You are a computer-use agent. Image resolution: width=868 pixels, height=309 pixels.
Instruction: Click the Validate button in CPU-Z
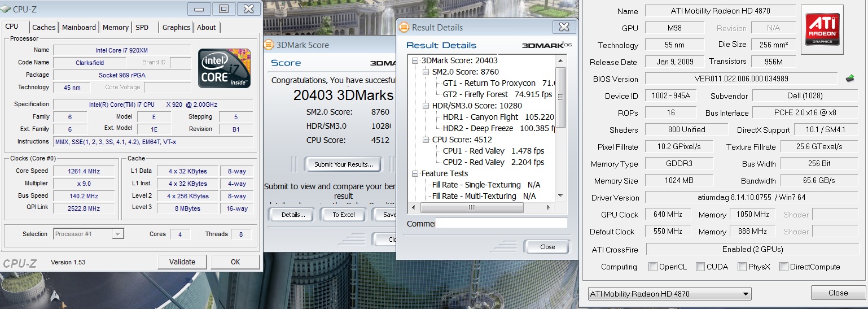[x=182, y=262]
